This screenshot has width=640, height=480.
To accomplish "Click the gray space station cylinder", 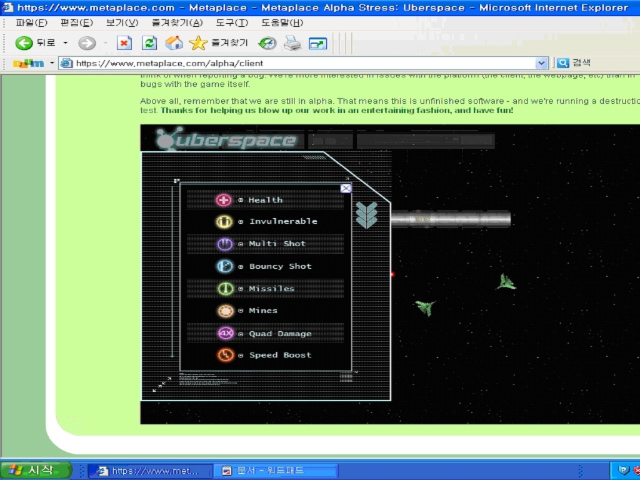I will click(451, 219).
